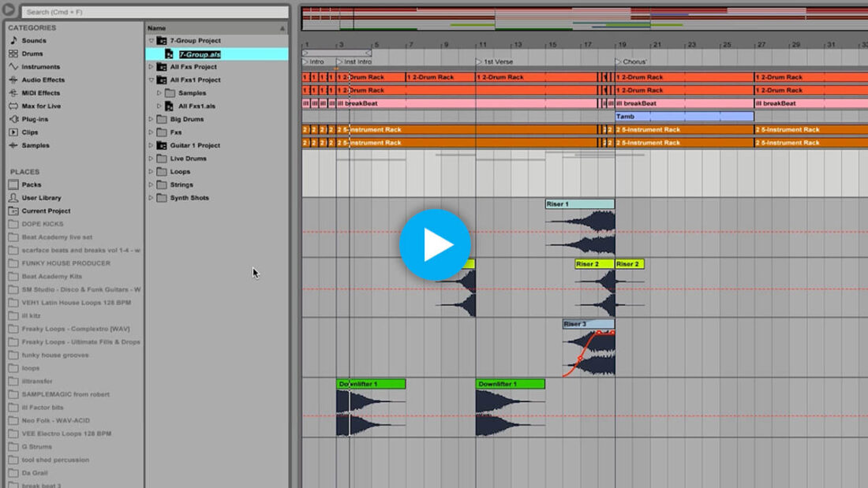
Task: Expand the Big Drums folder
Action: pos(152,119)
